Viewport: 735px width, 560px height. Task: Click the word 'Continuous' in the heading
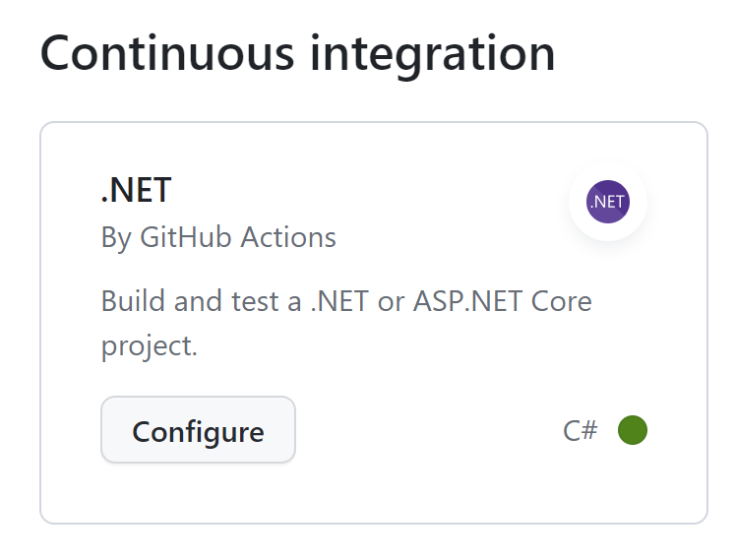pyautogui.click(x=167, y=54)
